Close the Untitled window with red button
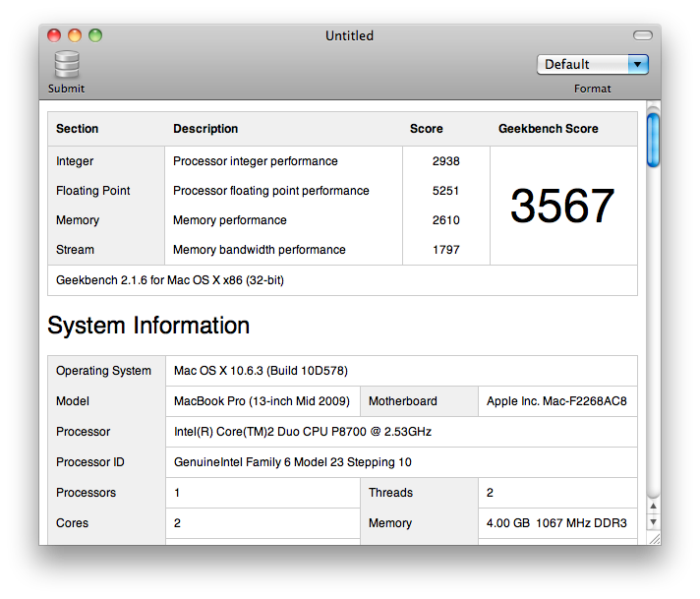The height and width of the screenshot is (599, 700). click(54, 35)
